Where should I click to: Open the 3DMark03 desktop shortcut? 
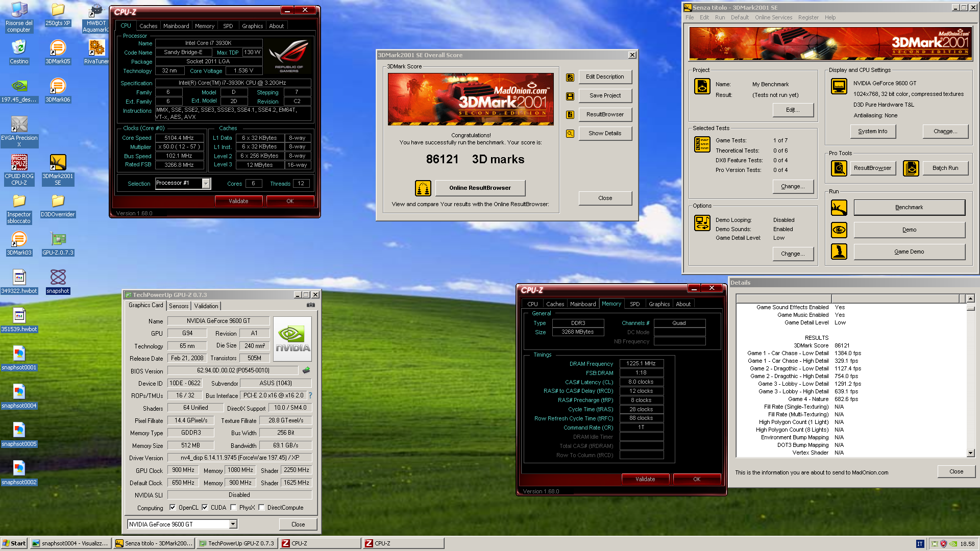point(19,243)
